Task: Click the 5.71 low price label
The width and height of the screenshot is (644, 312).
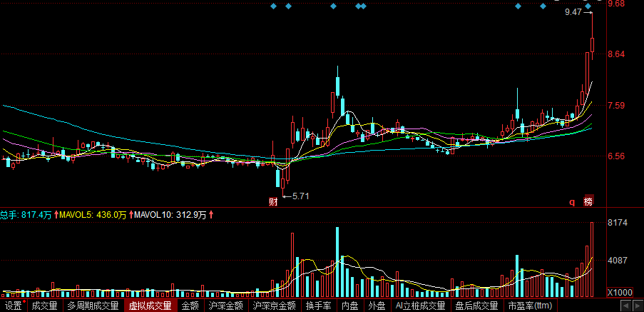Action: [300, 196]
